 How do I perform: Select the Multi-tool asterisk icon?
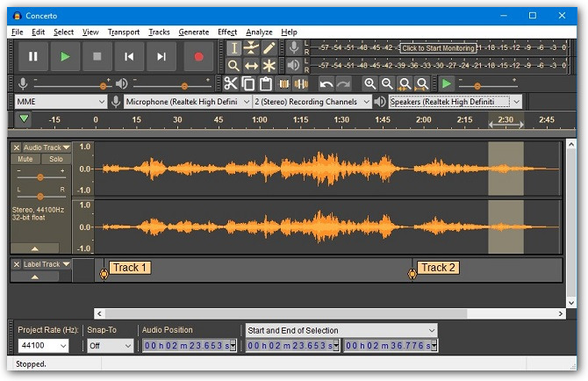tap(269, 66)
